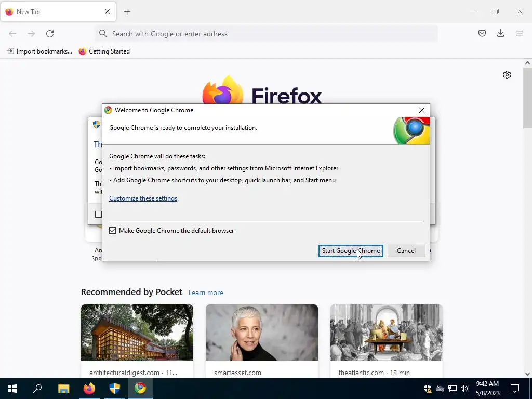Open the volume tray icon

point(464,389)
